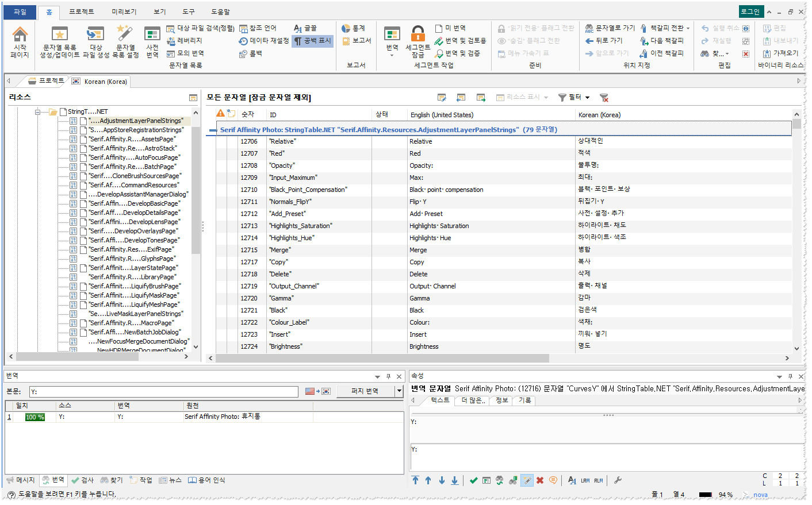The image size is (812, 505).
Task: Click 대상 파일 생성 icon
Action: click(x=95, y=42)
